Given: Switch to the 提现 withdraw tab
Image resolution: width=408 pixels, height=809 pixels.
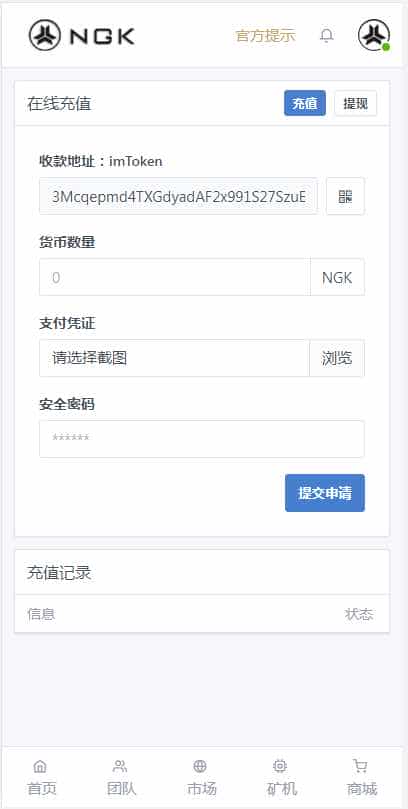Looking at the screenshot, I should point(355,103).
